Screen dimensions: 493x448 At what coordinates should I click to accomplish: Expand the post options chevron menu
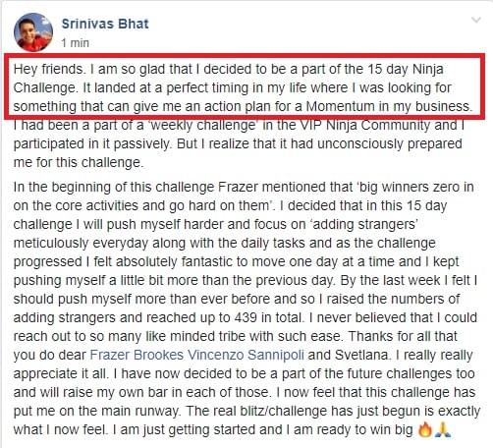click(476, 21)
